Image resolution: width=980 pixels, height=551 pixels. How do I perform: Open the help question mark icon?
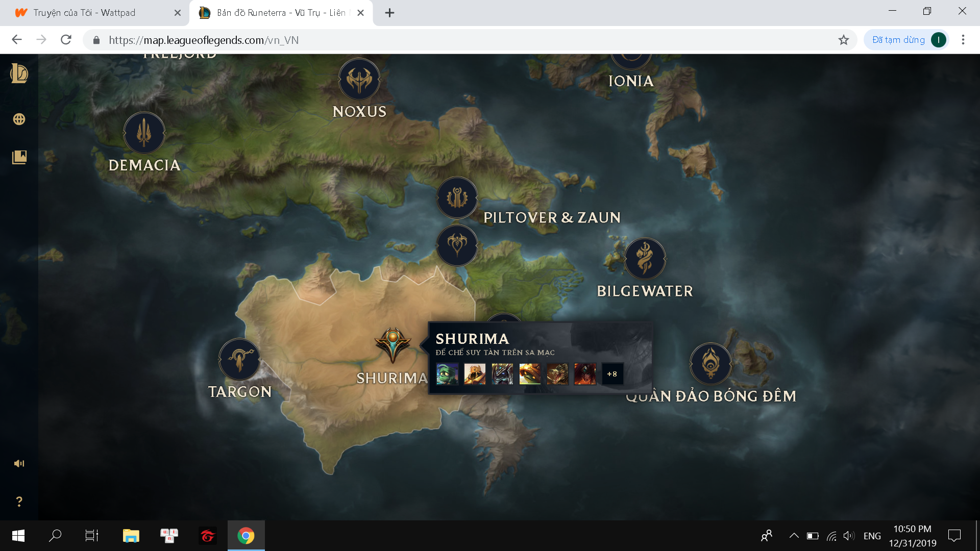coord(19,502)
